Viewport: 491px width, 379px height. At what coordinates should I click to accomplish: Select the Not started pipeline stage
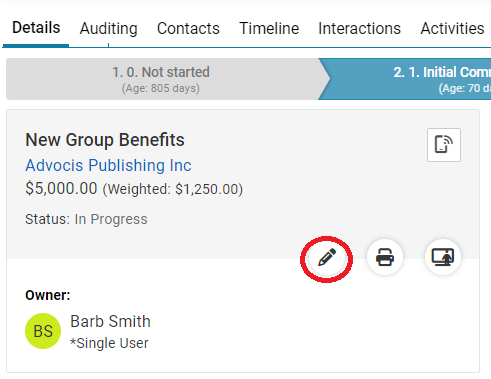click(163, 79)
